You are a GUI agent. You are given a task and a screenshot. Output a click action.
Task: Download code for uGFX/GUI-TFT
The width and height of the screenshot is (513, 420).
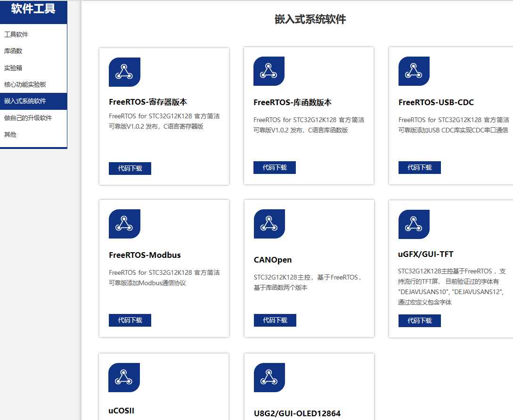point(419,321)
